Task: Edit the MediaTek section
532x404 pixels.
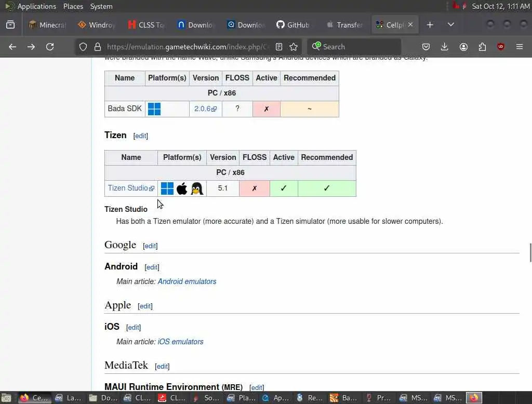Action: (162, 366)
